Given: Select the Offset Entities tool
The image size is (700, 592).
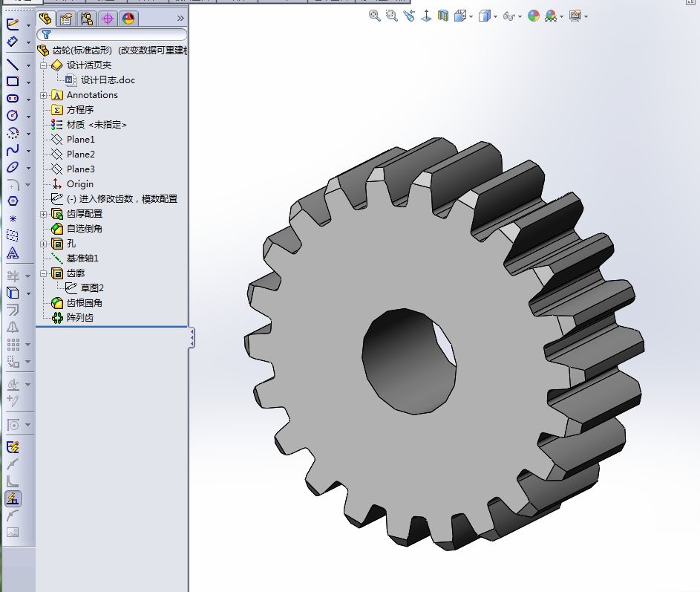Looking at the screenshot, I should coord(13,310).
